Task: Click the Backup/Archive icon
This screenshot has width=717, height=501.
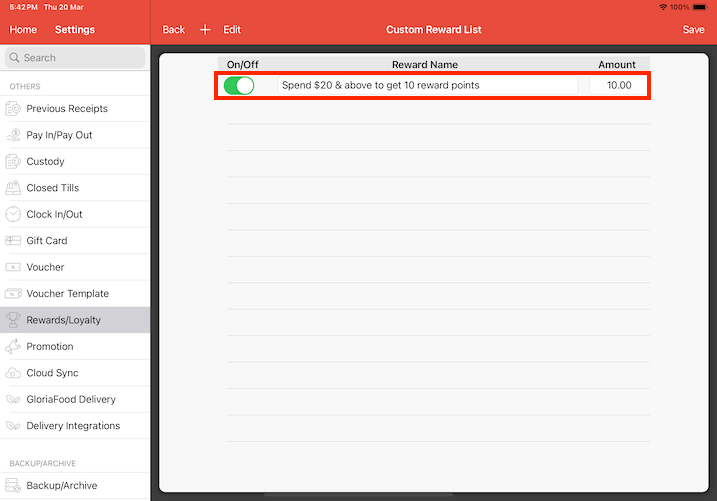Action: 13,485
